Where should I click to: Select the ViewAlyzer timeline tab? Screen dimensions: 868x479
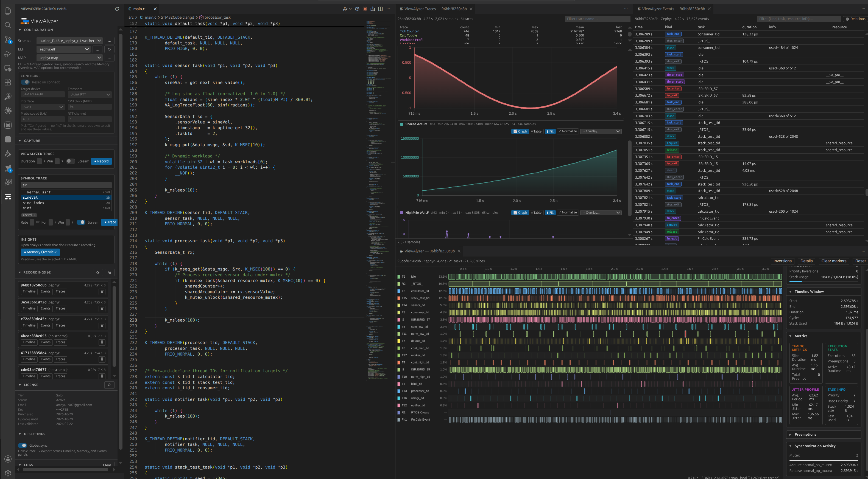click(429, 251)
